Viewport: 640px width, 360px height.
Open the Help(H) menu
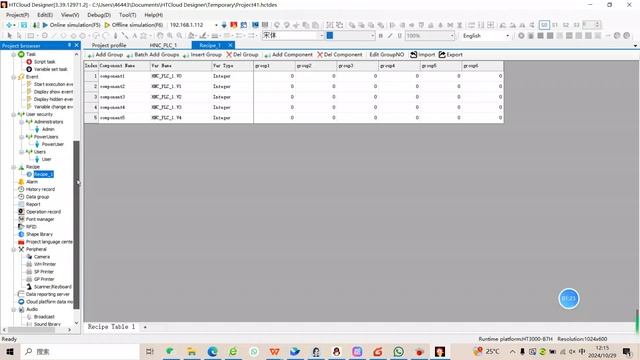point(153,15)
